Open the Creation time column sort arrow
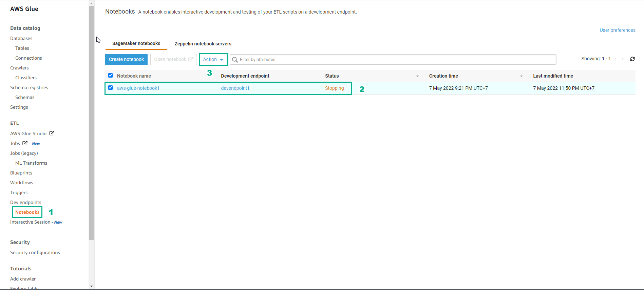This screenshot has height=290, width=644. pyautogui.click(x=522, y=76)
